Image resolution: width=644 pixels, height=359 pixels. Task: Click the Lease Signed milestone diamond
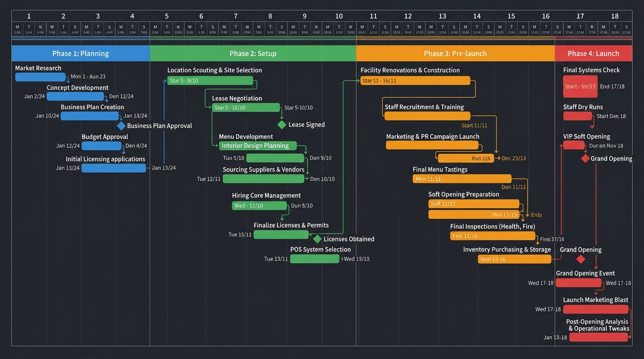pyautogui.click(x=281, y=124)
